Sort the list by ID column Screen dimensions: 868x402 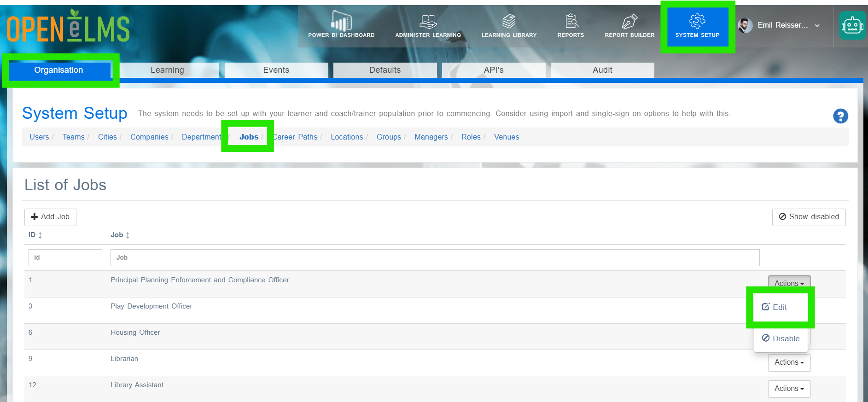pyautogui.click(x=35, y=235)
